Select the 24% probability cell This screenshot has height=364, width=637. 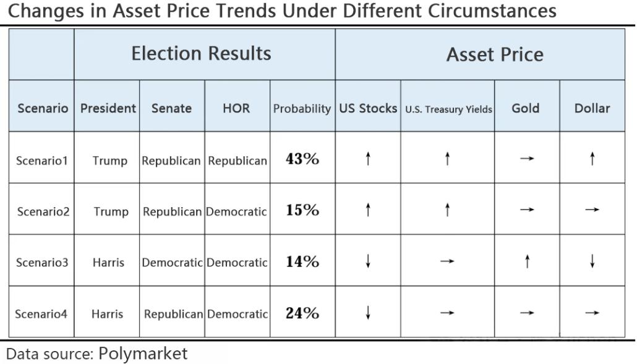(x=302, y=313)
